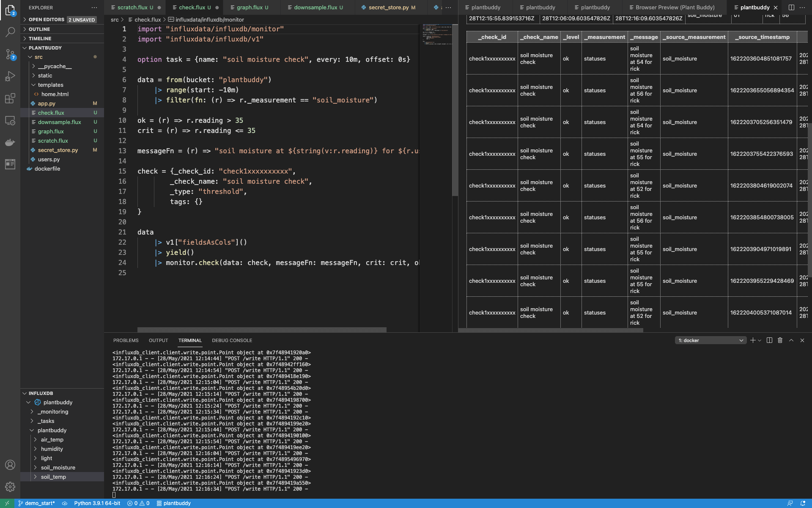This screenshot has width=812, height=508.
Task: Open the docker terminal selector dropdown
Action: click(710, 340)
